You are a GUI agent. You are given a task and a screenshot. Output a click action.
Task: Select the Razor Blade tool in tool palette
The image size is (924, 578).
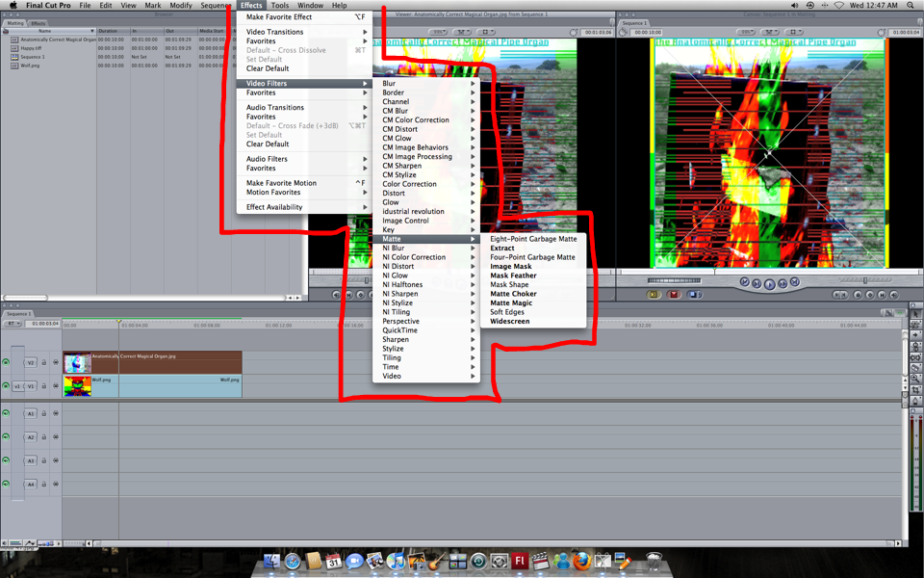pyautogui.click(x=915, y=367)
